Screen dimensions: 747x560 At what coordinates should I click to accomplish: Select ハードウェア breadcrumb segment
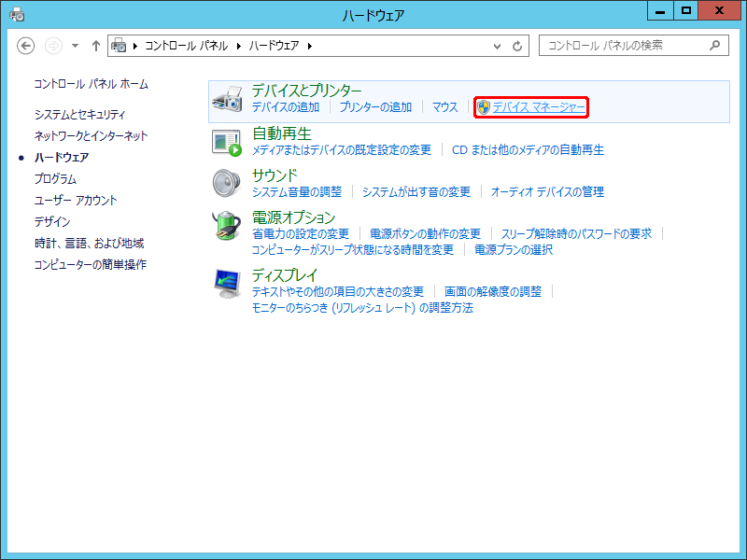coord(274,46)
